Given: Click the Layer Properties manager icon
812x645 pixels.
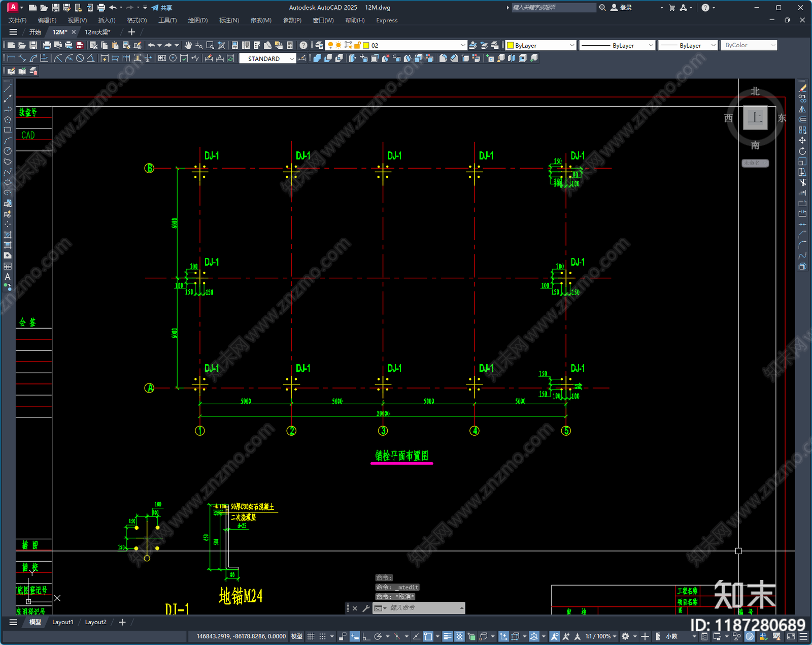Looking at the screenshot, I should [x=319, y=45].
